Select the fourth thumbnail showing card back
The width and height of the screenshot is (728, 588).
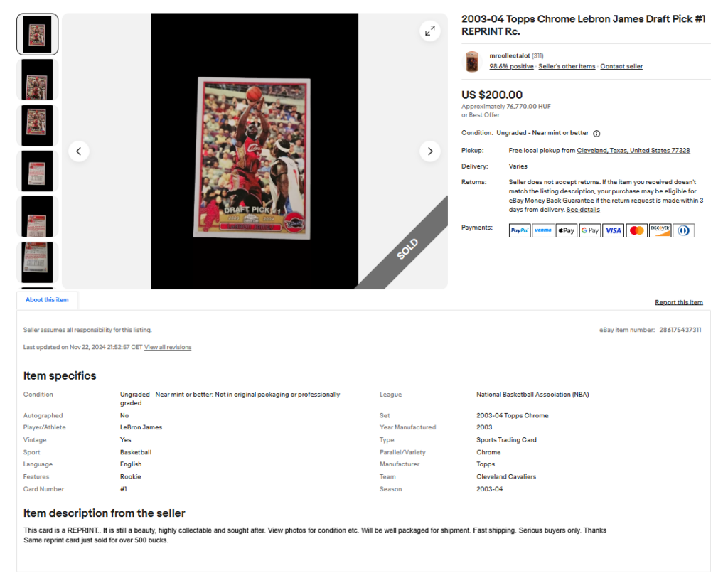(x=37, y=171)
